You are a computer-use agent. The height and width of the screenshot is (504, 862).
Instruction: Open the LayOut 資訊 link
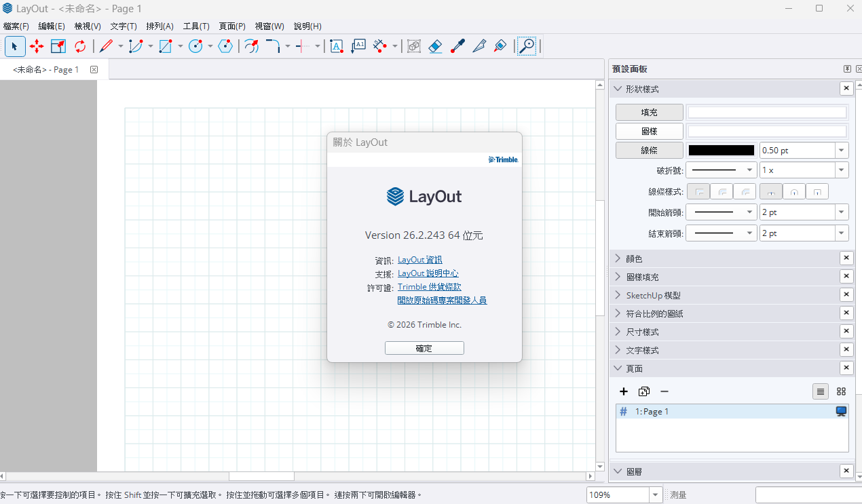click(x=420, y=260)
